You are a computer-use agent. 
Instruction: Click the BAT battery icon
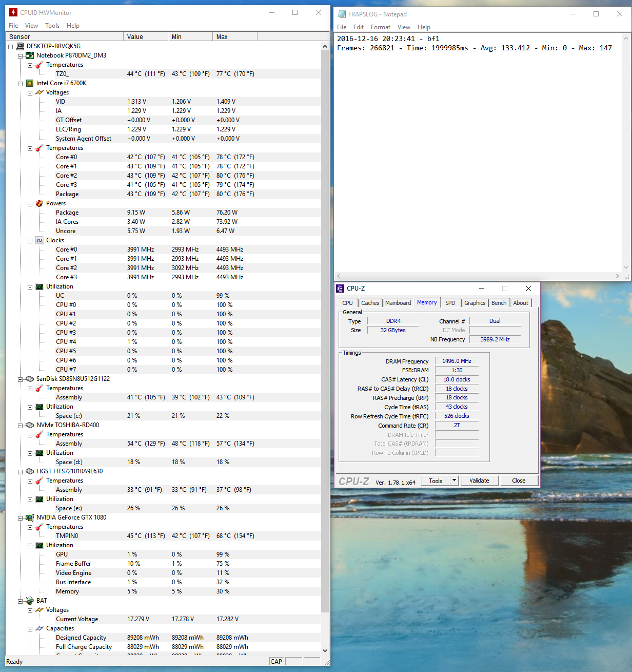[x=30, y=601]
